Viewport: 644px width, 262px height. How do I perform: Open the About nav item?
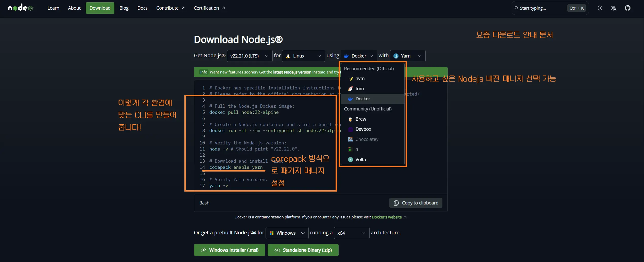point(74,8)
